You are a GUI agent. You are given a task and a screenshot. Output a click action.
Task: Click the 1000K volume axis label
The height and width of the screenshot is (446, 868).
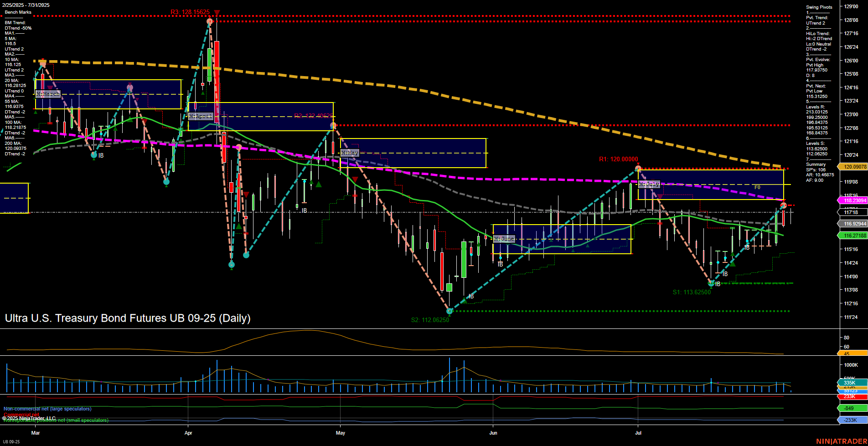click(x=851, y=365)
